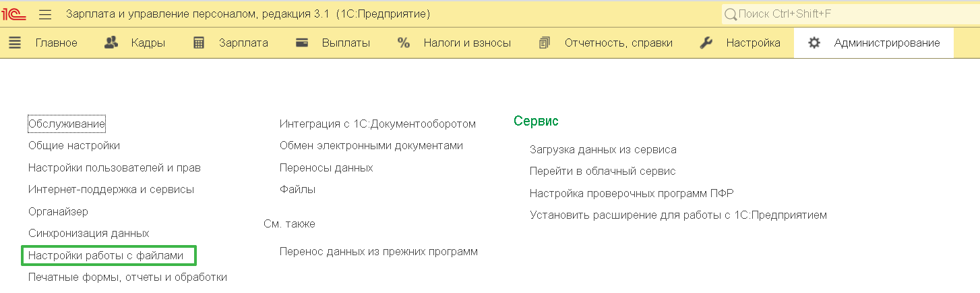Click the calculator icon for Зарплата

click(x=199, y=43)
